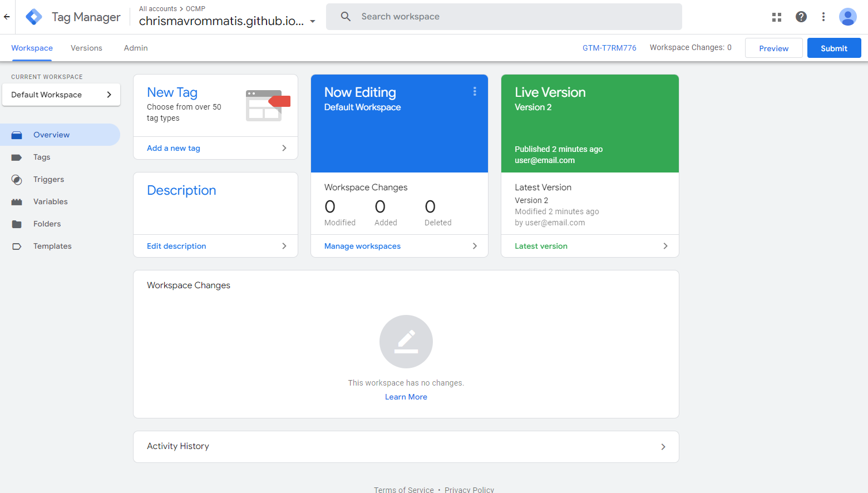Click the Tags sidebar icon
The height and width of the screenshot is (493, 868).
[17, 157]
